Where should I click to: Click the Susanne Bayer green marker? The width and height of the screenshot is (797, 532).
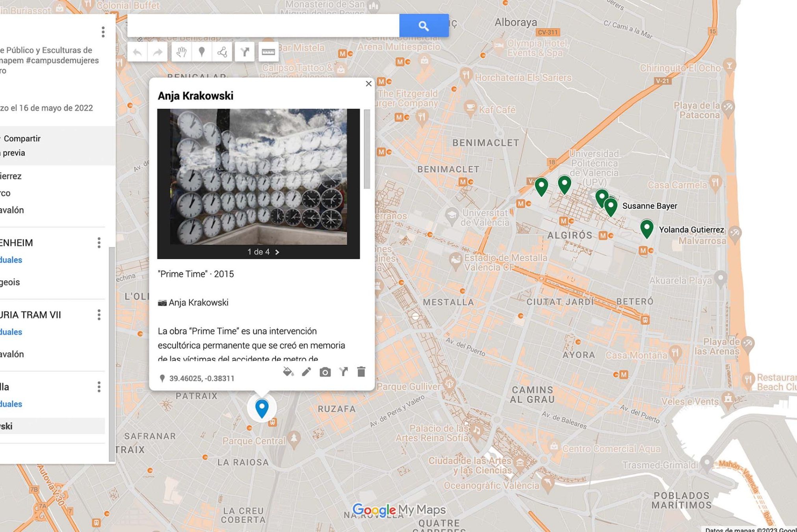coord(610,206)
